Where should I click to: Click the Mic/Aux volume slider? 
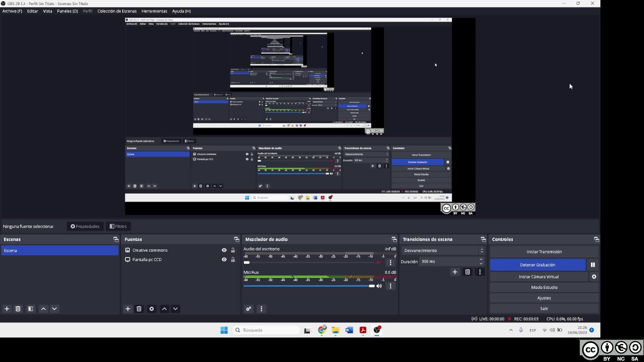(x=309, y=286)
